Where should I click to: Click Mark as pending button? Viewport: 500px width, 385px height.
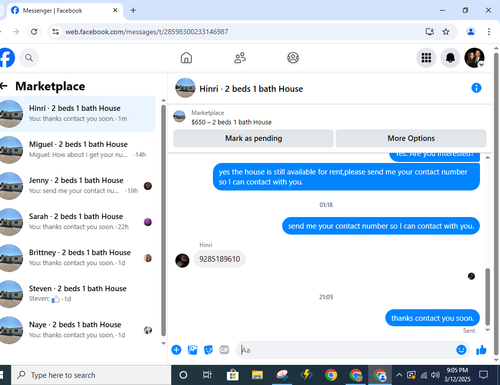tap(253, 138)
